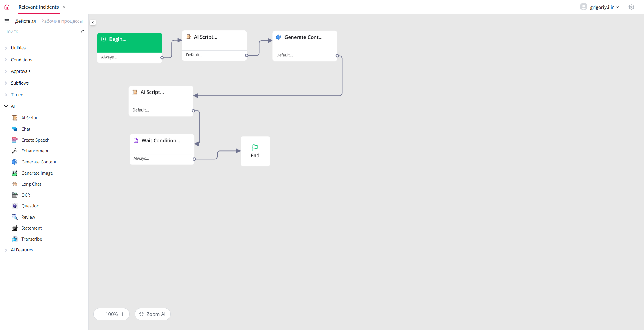Expand the AI Features category
This screenshot has width=644, height=330.
(x=6, y=250)
